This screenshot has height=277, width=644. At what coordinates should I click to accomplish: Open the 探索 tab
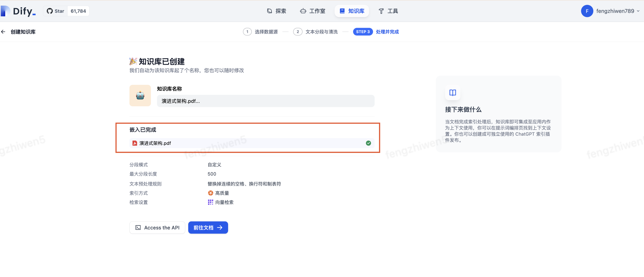point(277,11)
